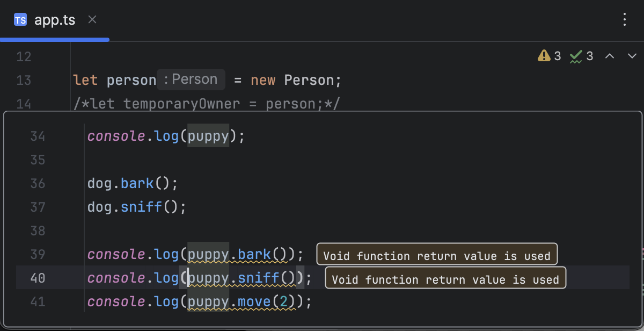Click the warning count 3 indicator

(558, 56)
